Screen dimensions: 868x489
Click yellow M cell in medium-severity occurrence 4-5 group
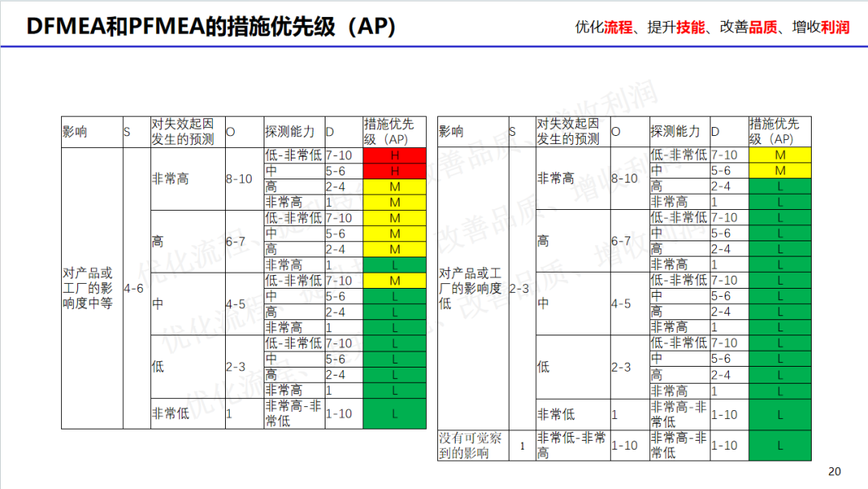[395, 281]
